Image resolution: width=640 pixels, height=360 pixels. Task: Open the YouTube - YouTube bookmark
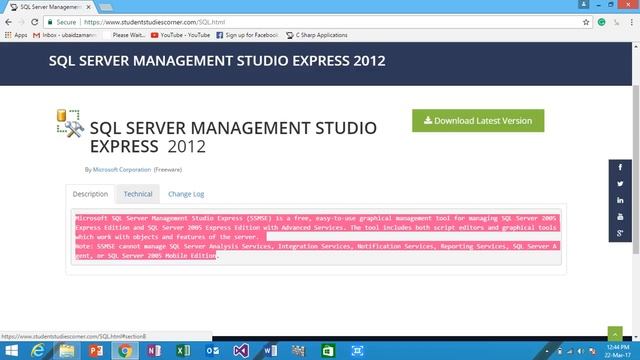180,35
